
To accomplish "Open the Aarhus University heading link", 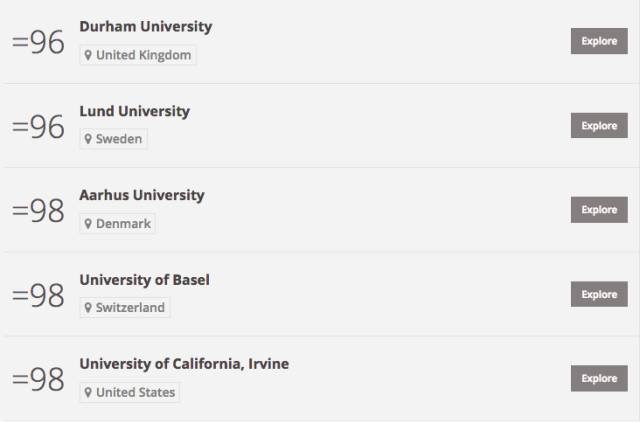I will [x=142, y=195].
